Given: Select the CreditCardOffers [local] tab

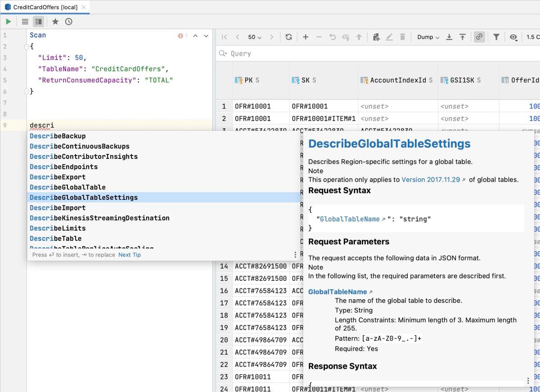Looking at the screenshot, I should coord(45,7).
